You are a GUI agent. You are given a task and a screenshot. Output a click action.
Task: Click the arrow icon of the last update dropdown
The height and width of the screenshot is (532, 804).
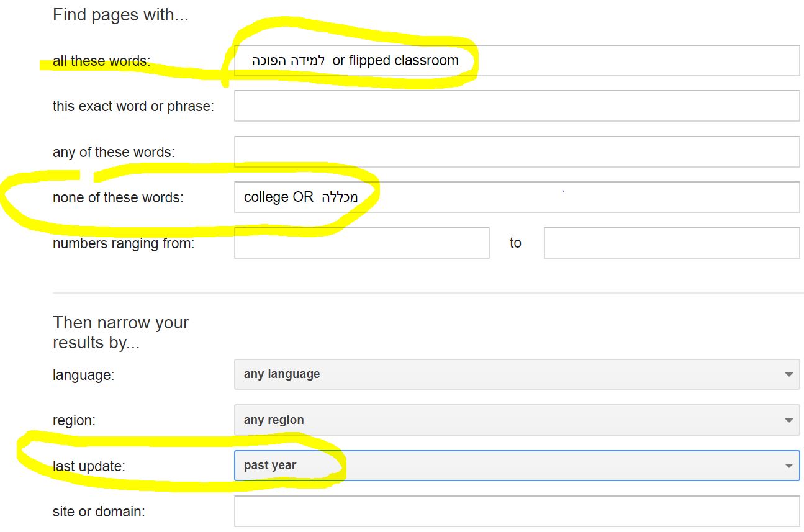pyautogui.click(x=788, y=466)
